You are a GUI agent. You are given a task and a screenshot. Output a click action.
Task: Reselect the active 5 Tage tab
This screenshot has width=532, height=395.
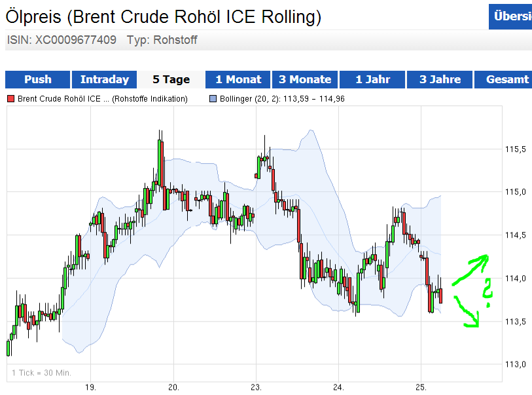[x=170, y=79]
